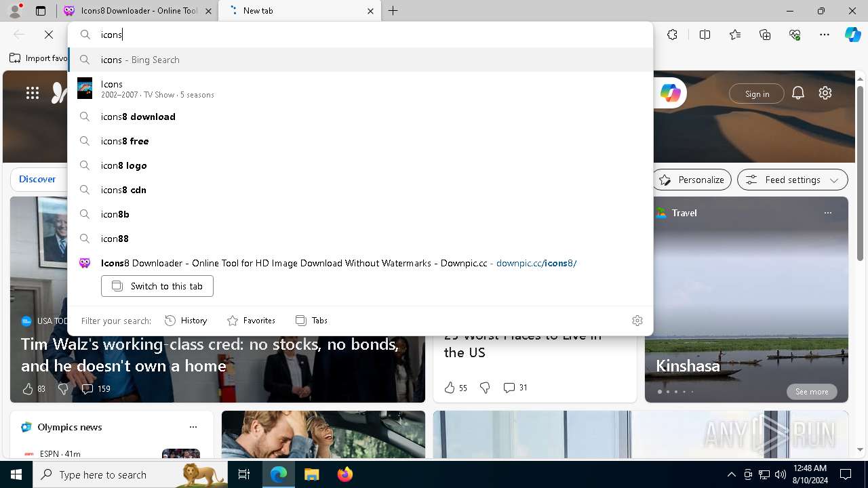Click Personalize button
This screenshot has width=868, height=488.
[x=691, y=180]
